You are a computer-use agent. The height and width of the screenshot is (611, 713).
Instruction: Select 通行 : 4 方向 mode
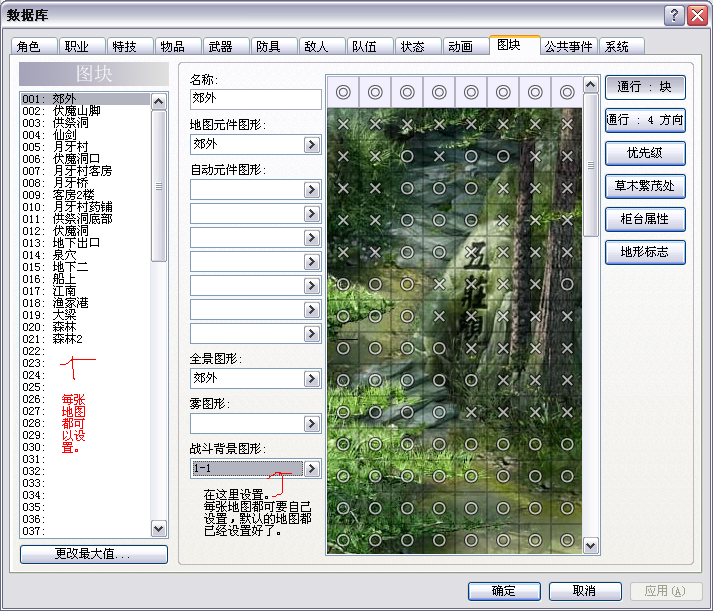(x=645, y=120)
